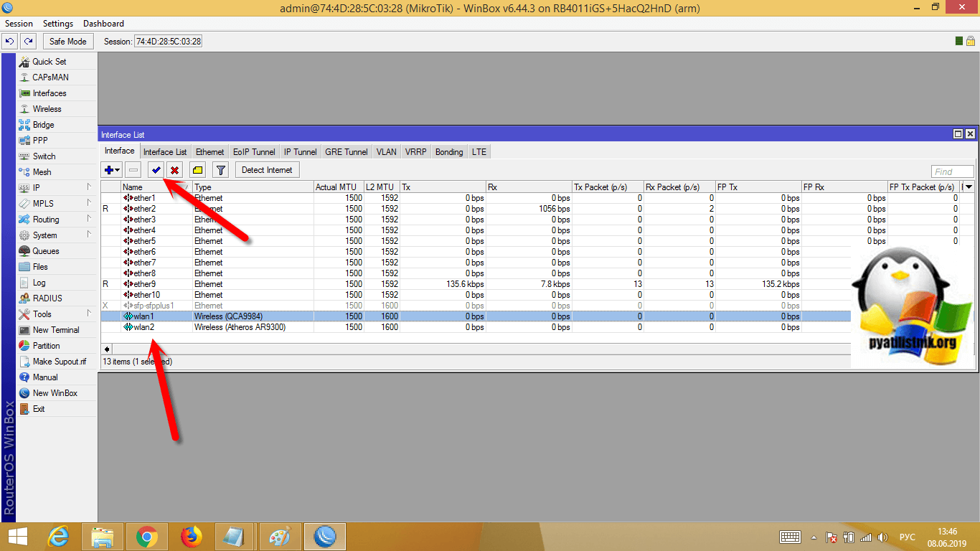
Task: Click the Find search field
Action: [952, 171]
